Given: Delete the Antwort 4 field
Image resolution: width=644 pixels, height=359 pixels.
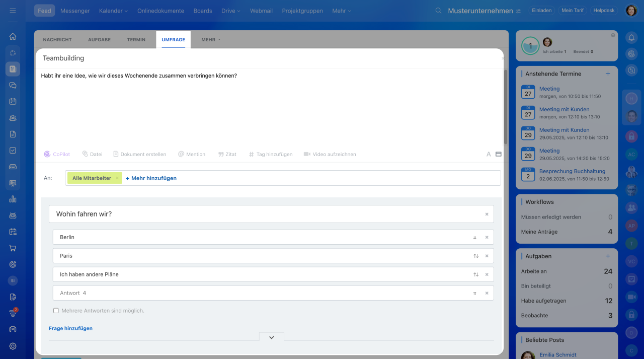Looking at the screenshot, I should (487, 293).
